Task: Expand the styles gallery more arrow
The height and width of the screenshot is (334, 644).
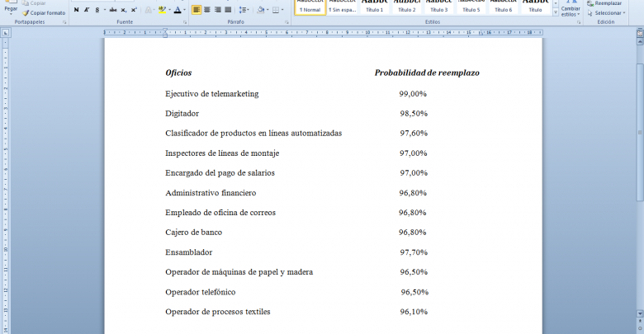Action: point(556,12)
